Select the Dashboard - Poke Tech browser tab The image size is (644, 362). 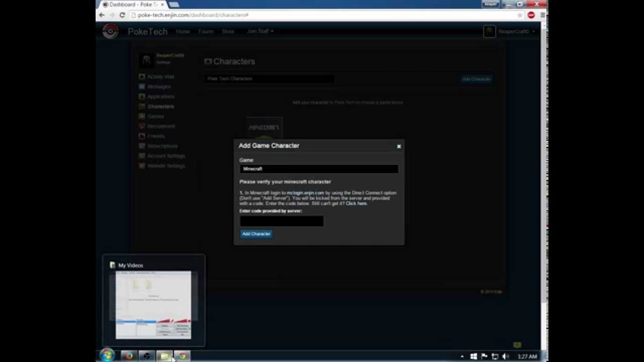point(134,5)
